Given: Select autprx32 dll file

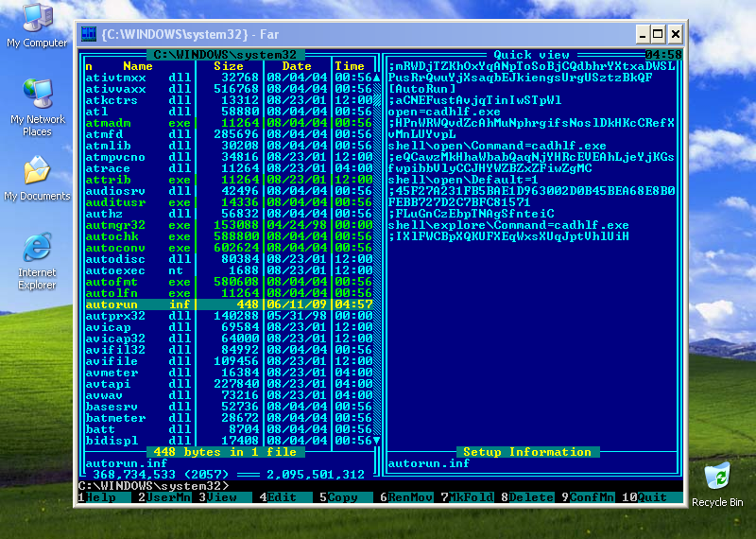Looking at the screenshot, I should [229, 316].
